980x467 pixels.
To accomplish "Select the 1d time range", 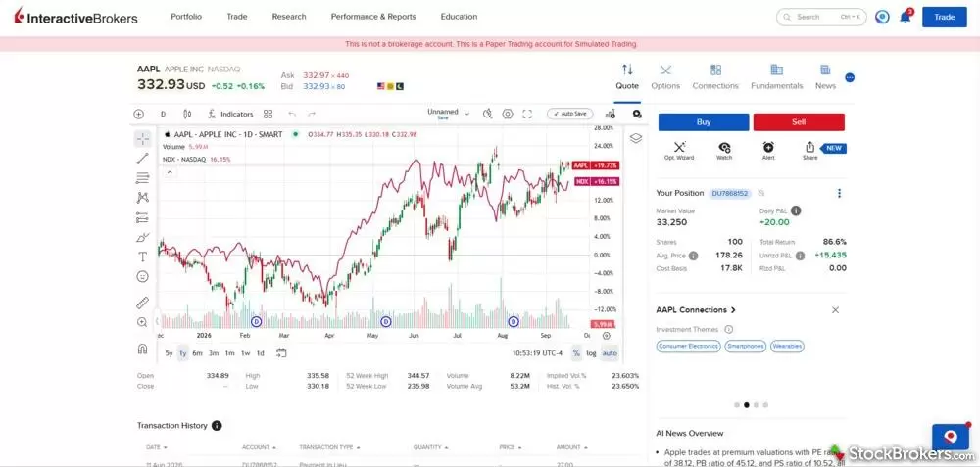I will 261,353.
